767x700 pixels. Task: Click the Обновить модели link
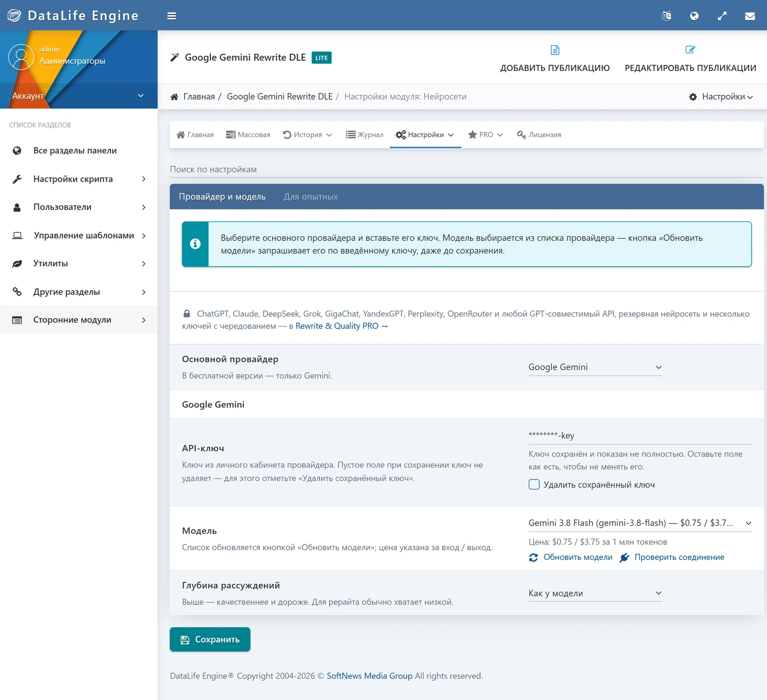578,557
